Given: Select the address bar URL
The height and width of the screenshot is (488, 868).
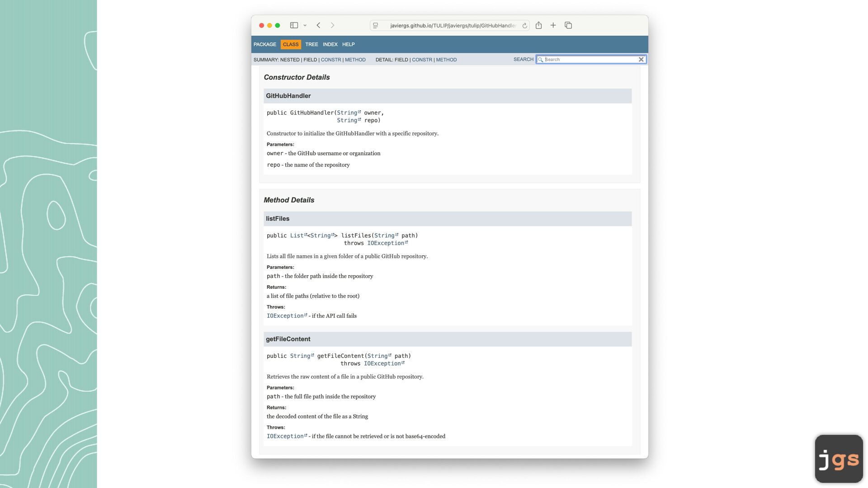Looking at the screenshot, I should pos(453,26).
